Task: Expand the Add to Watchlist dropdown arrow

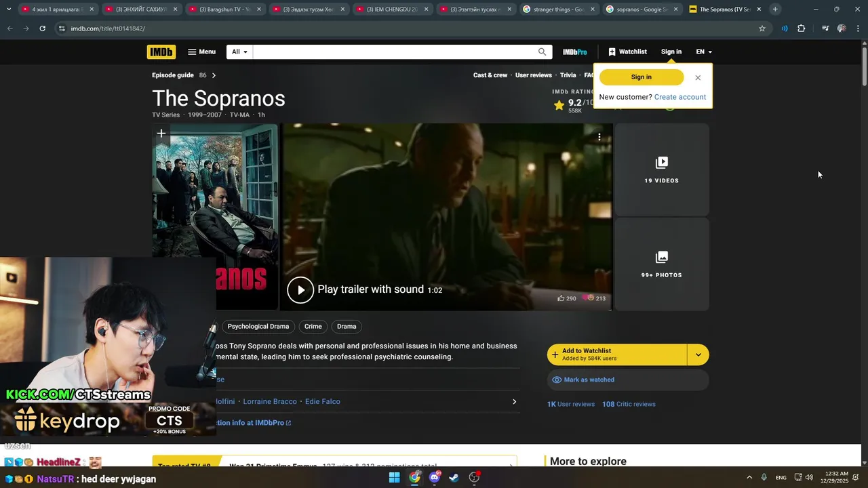Action: pyautogui.click(x=698, y=354)
